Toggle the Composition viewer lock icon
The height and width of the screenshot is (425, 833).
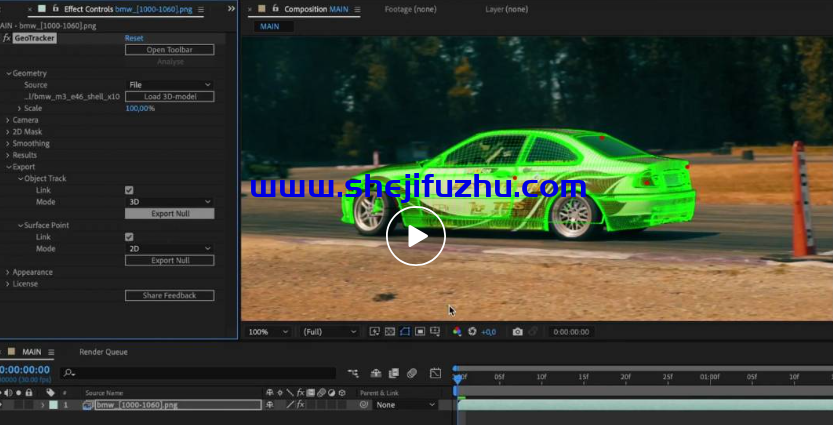pos(275,8)
